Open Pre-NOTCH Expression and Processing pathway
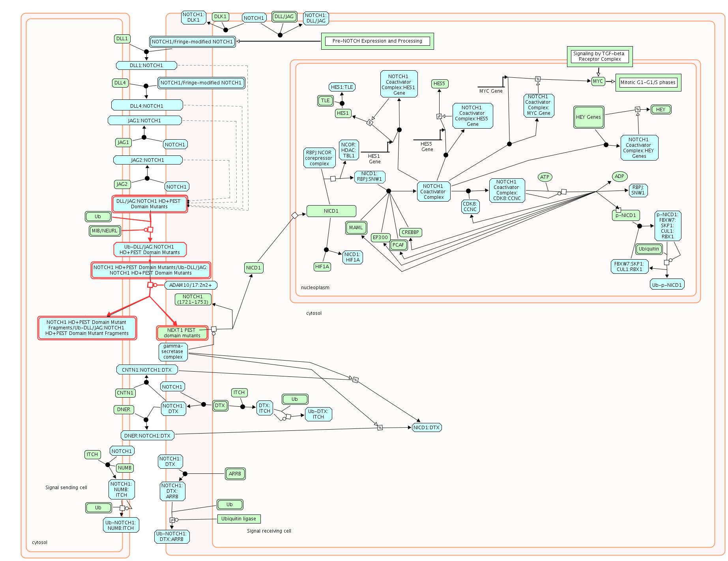728x561 pixels. 377,41
